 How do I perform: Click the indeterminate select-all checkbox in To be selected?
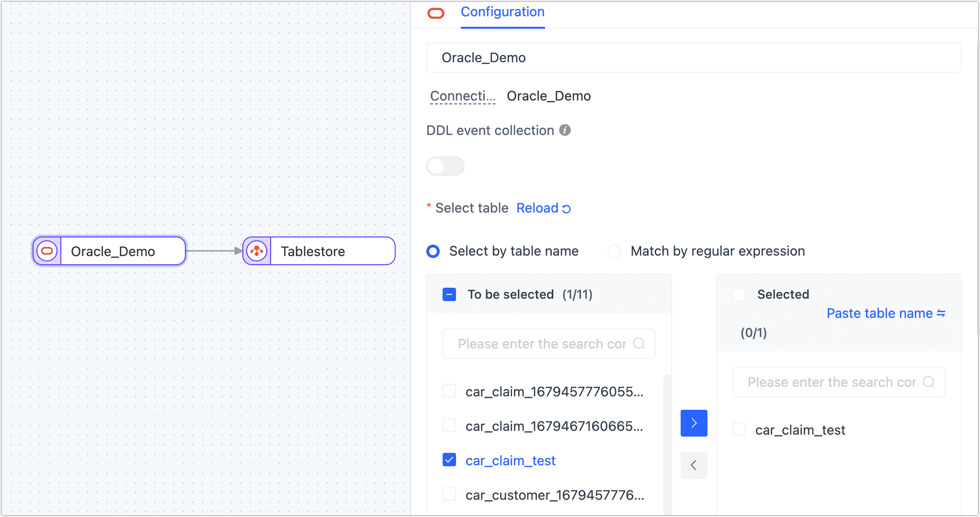click(x=449, y=294)
